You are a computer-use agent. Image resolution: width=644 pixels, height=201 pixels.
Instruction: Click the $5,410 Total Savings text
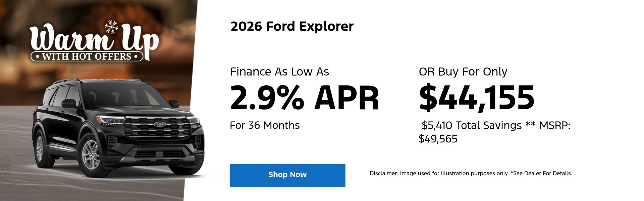471,125
